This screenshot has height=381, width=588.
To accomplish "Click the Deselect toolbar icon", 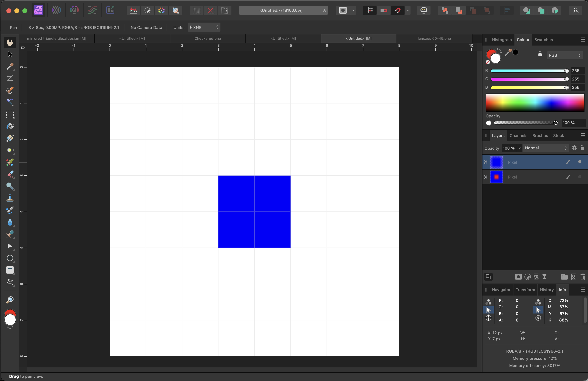I will (x=210, y=10).
